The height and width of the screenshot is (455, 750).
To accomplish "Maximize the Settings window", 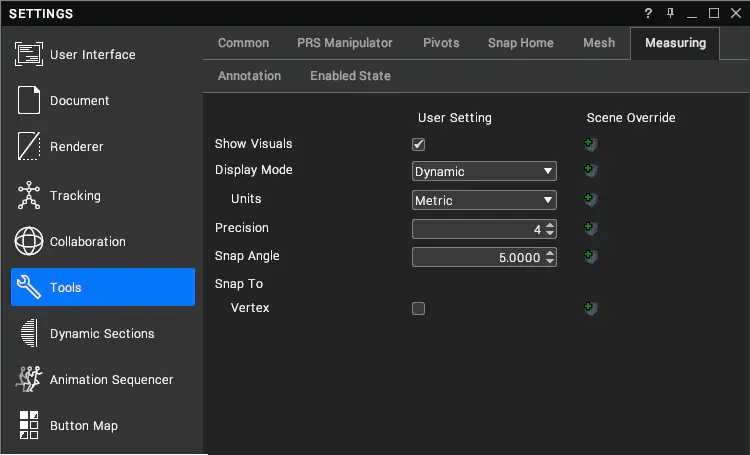I will (x=714, y=13).
